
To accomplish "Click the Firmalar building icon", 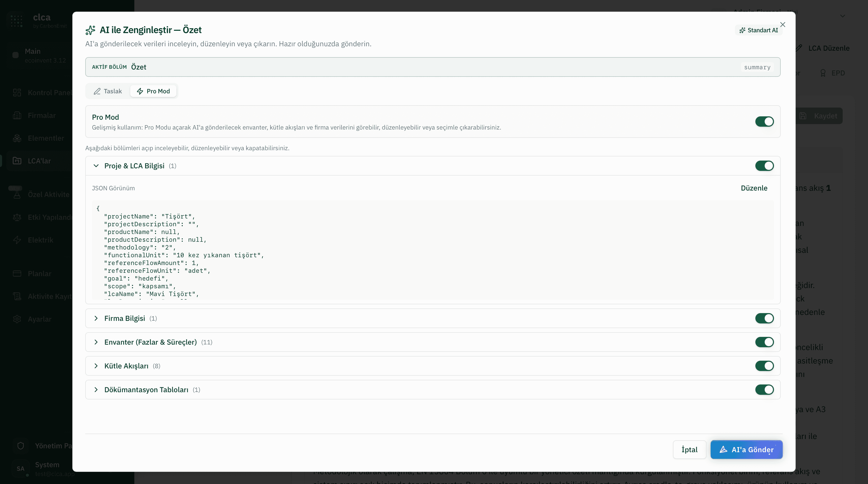I will (17, 115).
